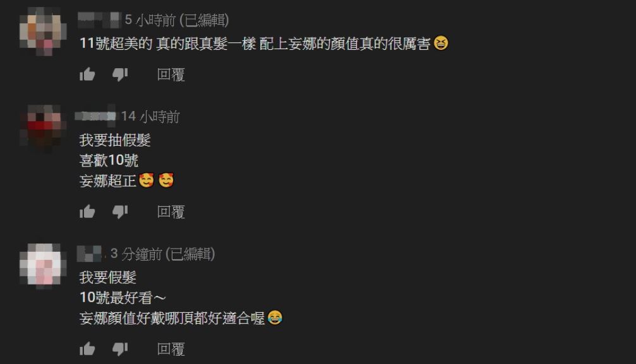Open the third commenter's white pink avatar
The image size is (636, 364).
(43, 266)
